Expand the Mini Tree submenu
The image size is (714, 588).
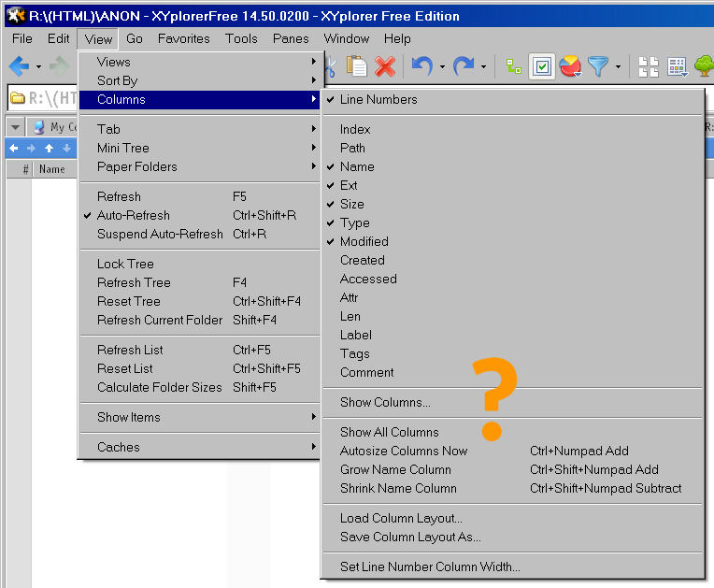pyautogui.click(x=200, y=148)
